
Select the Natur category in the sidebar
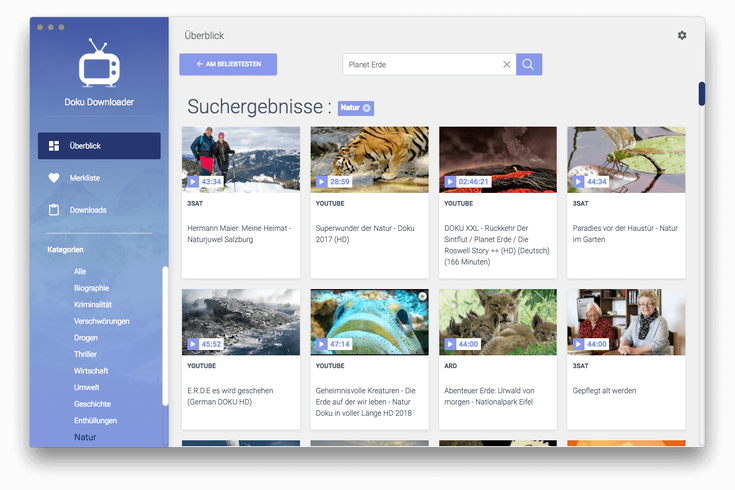(85, 437)
